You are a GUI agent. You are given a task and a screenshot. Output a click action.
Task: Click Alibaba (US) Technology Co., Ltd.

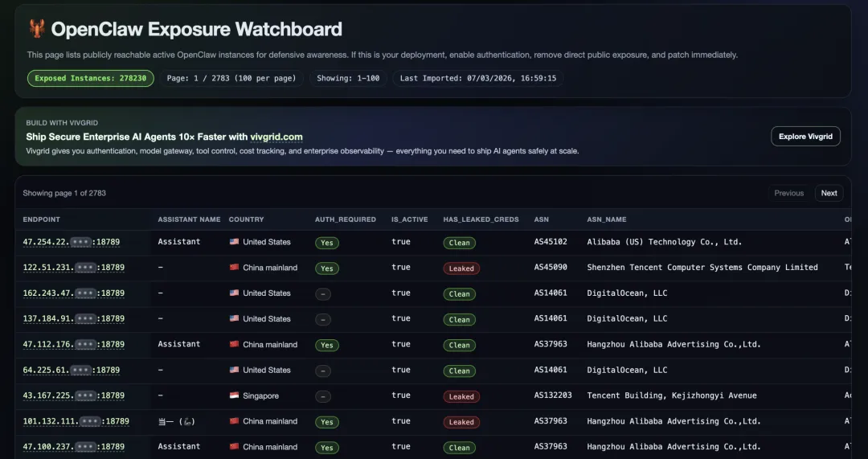pyautogui.click(x=665, y=242)
